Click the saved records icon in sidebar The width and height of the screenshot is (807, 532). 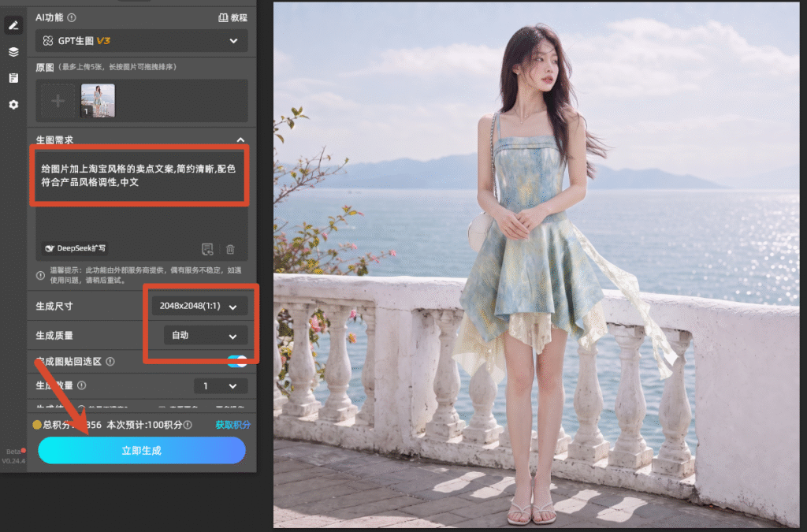coord(13,78)
